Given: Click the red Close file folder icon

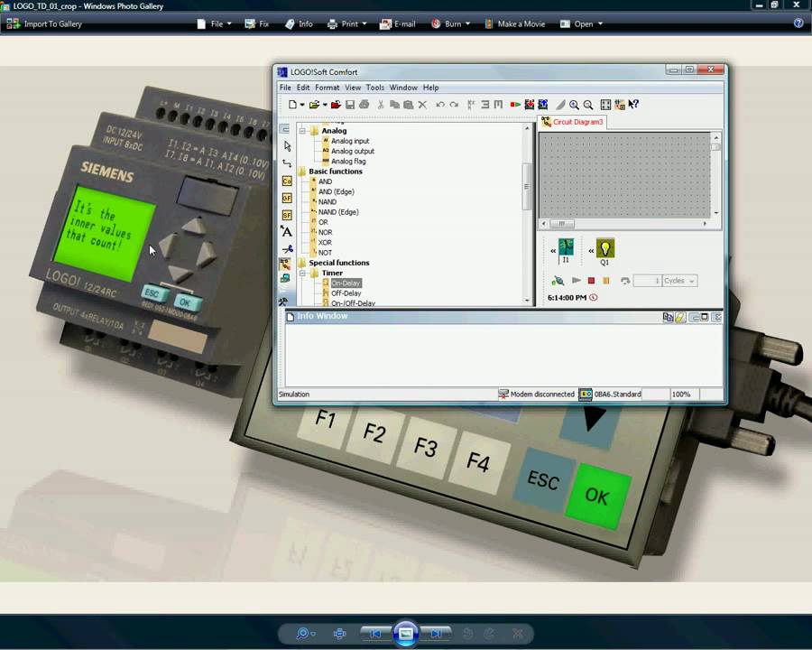Looking at the screenshot, I should (x=336, y=105).
